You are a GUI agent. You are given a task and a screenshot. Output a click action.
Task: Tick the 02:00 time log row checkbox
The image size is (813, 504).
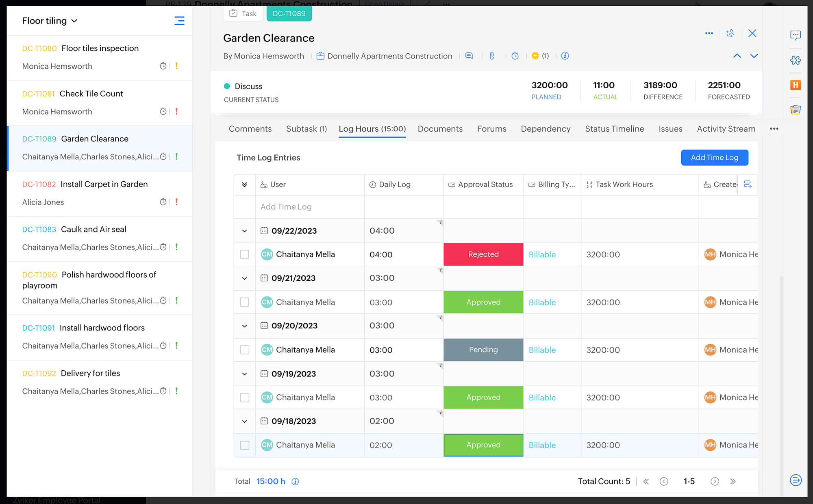tap(244, 445)
